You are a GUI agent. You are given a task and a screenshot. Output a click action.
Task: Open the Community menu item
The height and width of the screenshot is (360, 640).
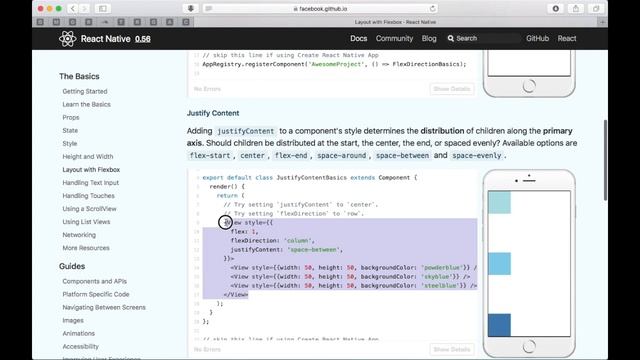(x=394, y=38)
